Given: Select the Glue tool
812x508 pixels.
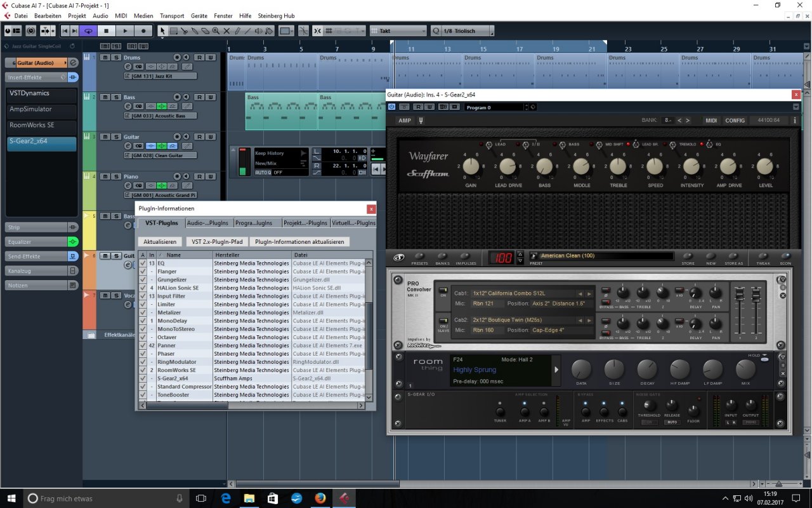Looking at the screenshot, I should tap(195, 30).
